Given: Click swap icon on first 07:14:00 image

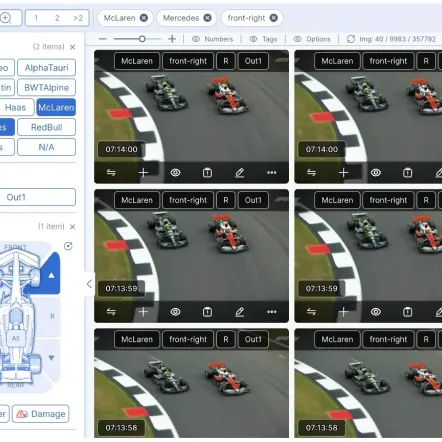Looking at the screenshot, I should (x=111, y=172).
